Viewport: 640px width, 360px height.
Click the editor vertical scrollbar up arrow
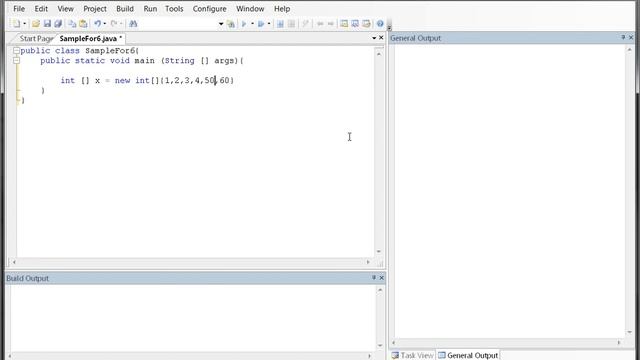pyautogui.click(x=379, y=54)
